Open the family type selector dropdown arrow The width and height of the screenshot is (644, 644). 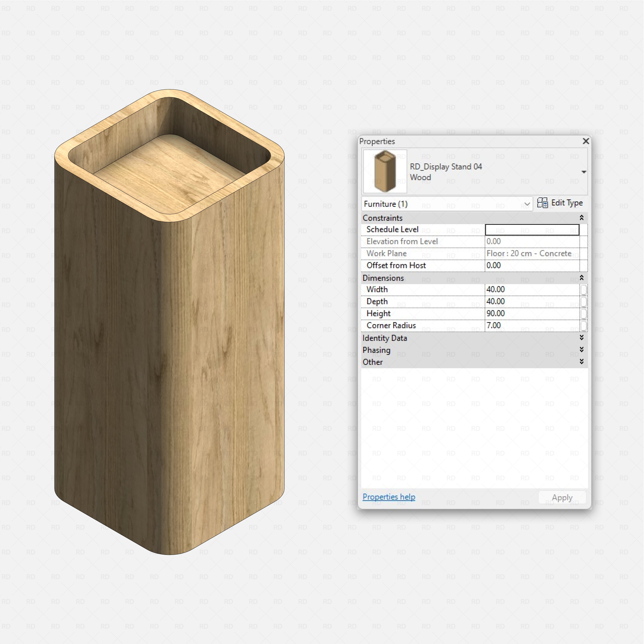584,172
